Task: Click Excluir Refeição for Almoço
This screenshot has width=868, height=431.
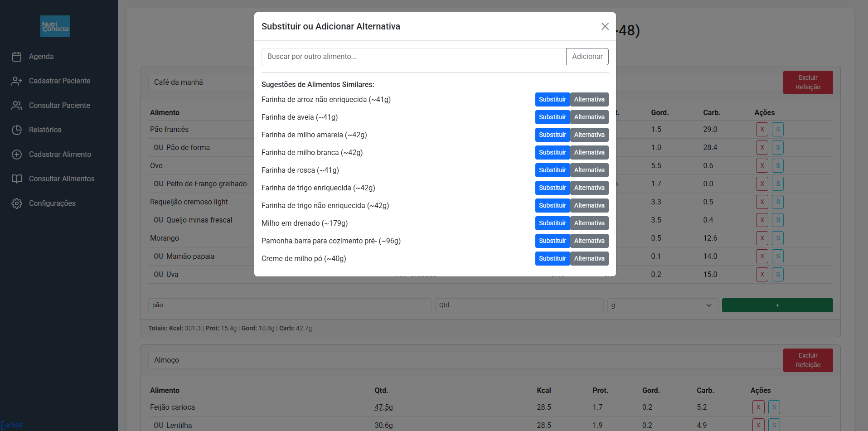Action: click(x=808, y=360)
